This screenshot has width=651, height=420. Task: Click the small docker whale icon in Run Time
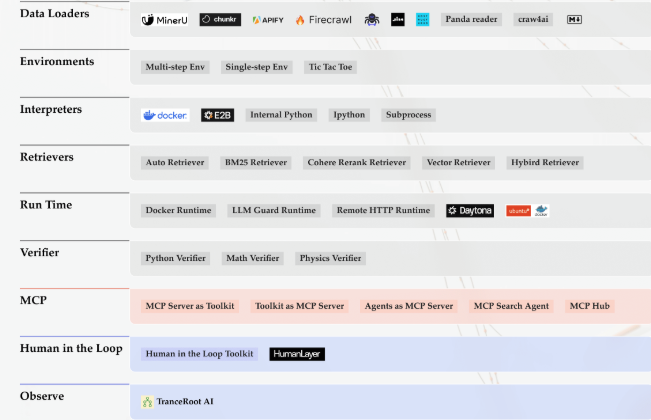click(541, 210)
